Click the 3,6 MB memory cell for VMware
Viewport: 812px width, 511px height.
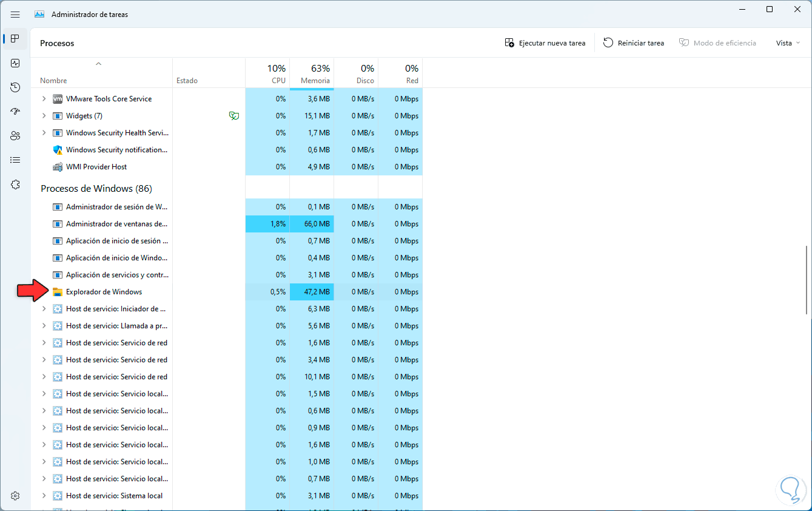point(312,99)
